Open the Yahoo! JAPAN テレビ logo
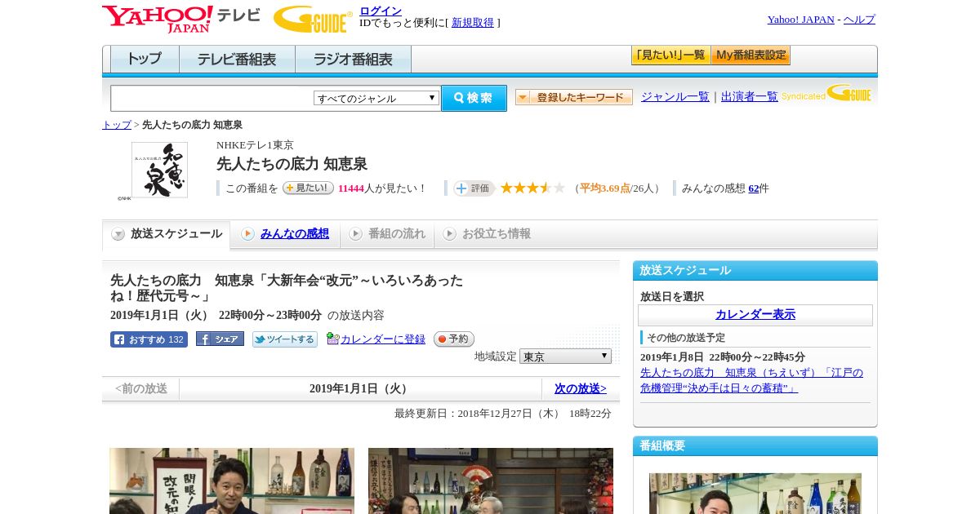The image size is (980, 514). (181, 19)
